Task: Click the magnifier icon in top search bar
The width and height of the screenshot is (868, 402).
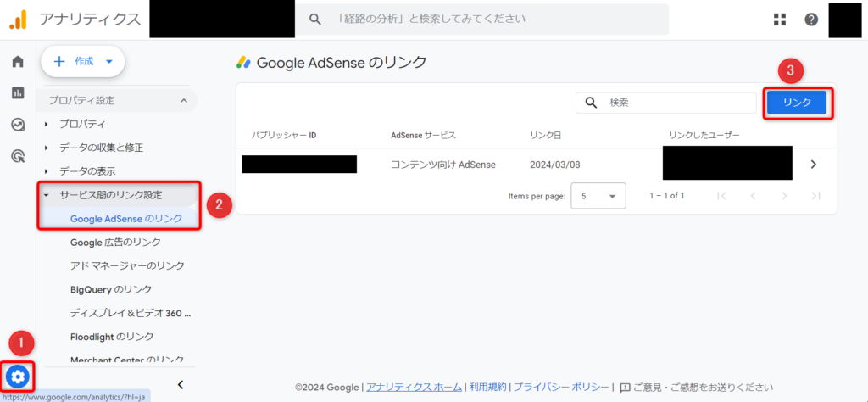Action: point(315,20)
